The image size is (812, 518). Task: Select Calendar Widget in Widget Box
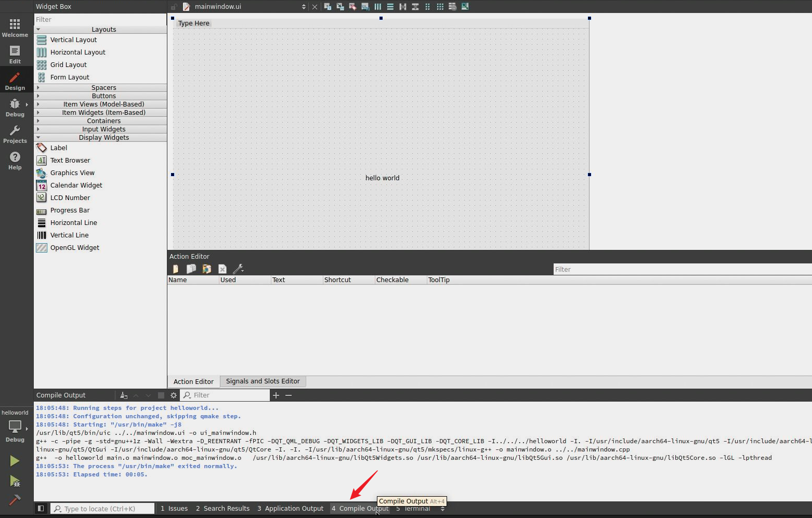(76, 185)
